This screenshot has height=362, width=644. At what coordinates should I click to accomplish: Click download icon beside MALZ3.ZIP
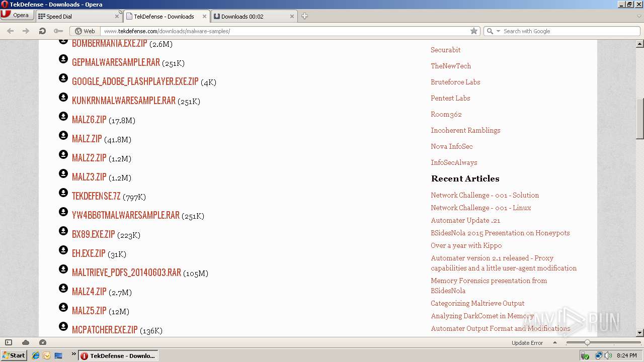pyautogui.click(x=63, y=173)
